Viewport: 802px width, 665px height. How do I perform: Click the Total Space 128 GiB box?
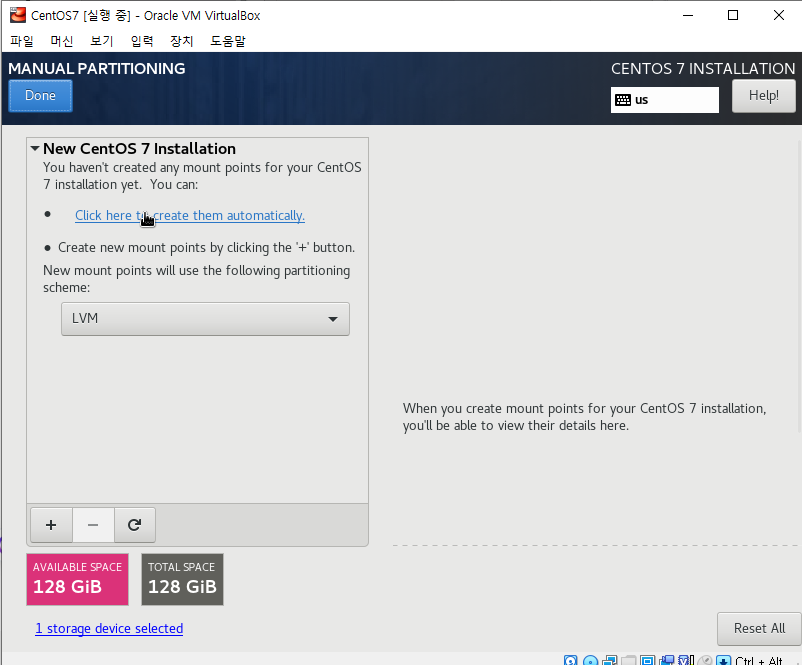[182, 579]
